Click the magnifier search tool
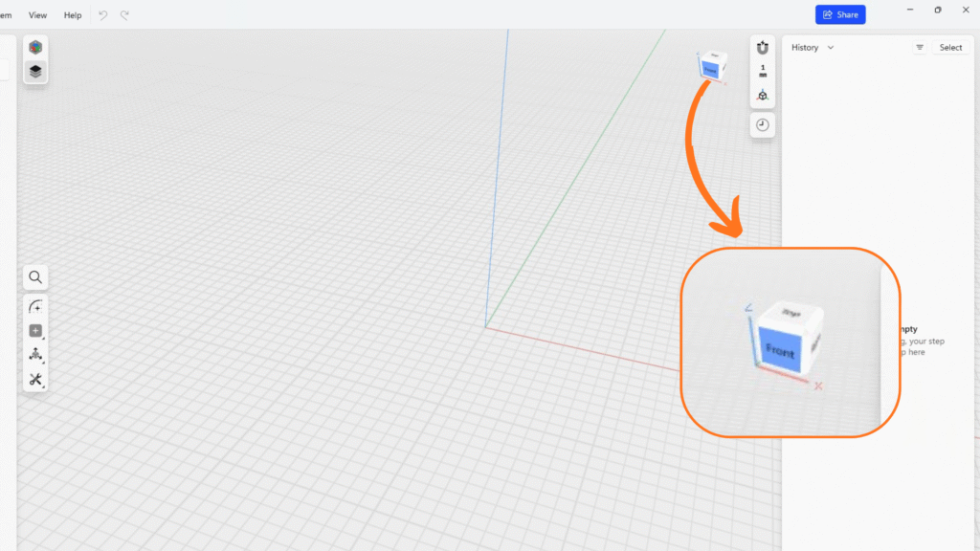This screenshot has height=551, width=980. [35, 277]
